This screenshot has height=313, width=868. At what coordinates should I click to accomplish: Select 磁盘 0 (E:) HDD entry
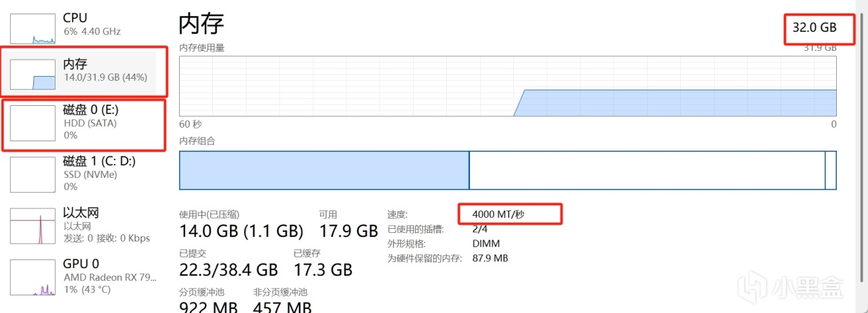point(102,122)
